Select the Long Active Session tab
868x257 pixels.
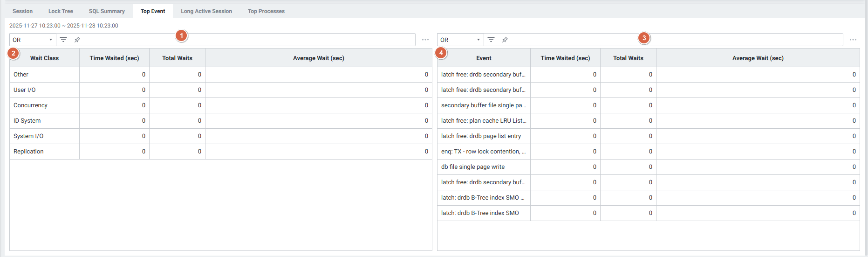coord(206,11)
